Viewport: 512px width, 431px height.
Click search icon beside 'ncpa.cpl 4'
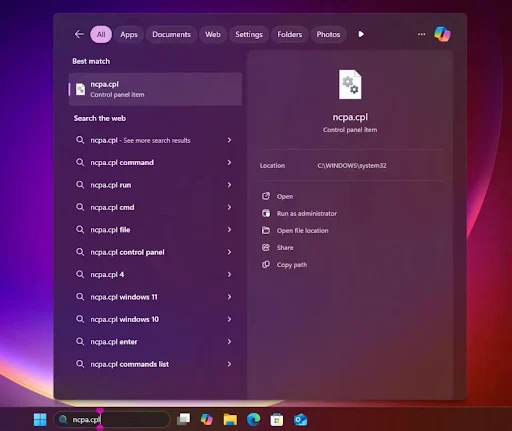click(x=80, y=274)
